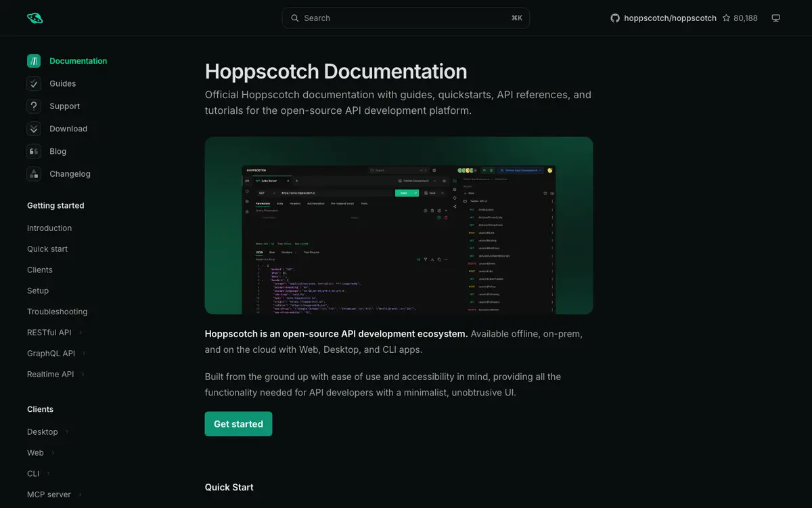This screenshot has height=508, width=812.
Task: Click the Get started button
Action: 239,424
